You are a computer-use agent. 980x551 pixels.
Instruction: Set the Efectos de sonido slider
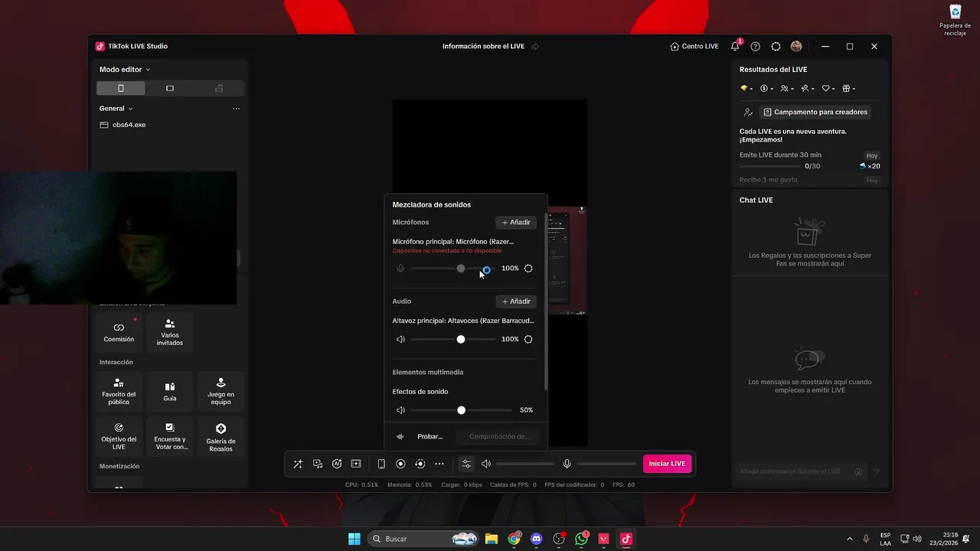[x=461, y=410]
